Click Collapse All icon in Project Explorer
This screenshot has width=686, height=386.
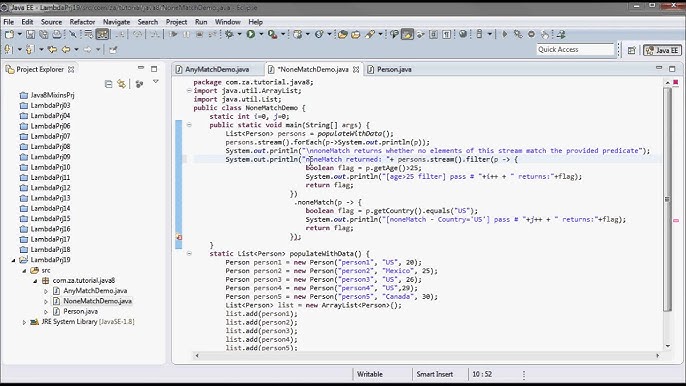108,84
